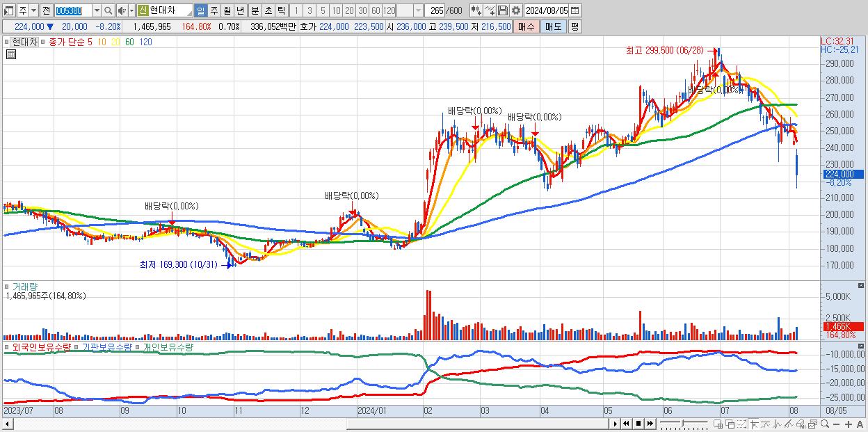Screen dimensions: 868x432
Task: Click the 매수 buy button
Action: (527, 26)
